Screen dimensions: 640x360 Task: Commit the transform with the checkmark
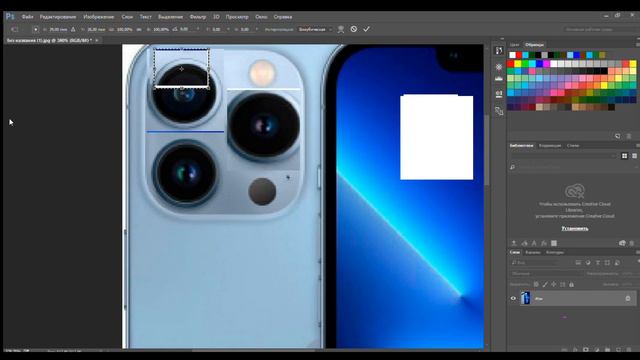point(366,29)
